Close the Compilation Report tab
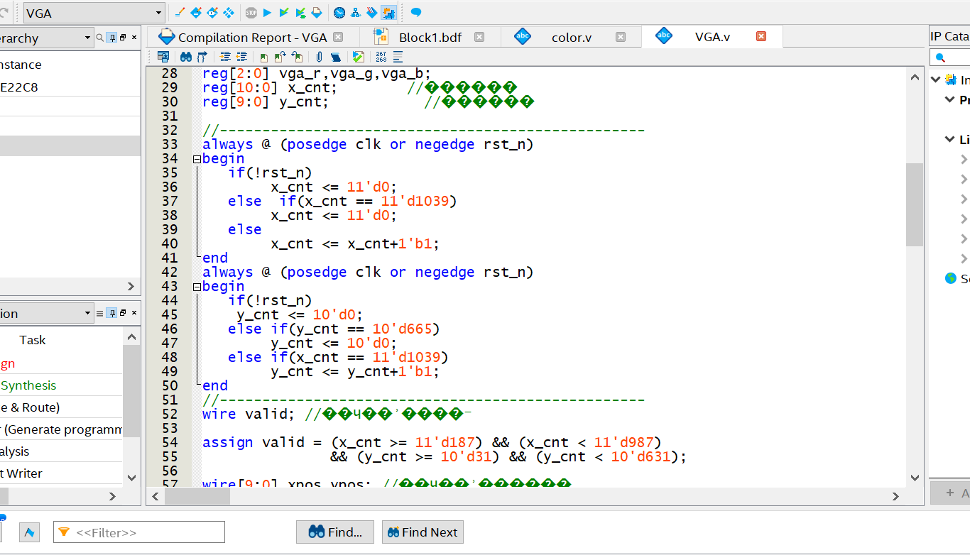This screenshot has height=560, width=970. (338, 37)
